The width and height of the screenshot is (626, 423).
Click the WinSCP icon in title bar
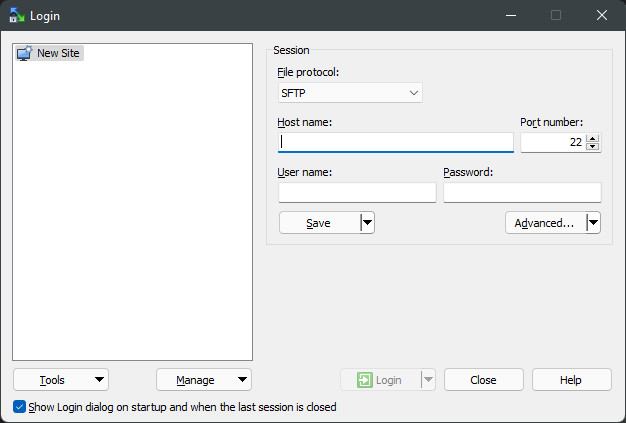click(17, 15)
